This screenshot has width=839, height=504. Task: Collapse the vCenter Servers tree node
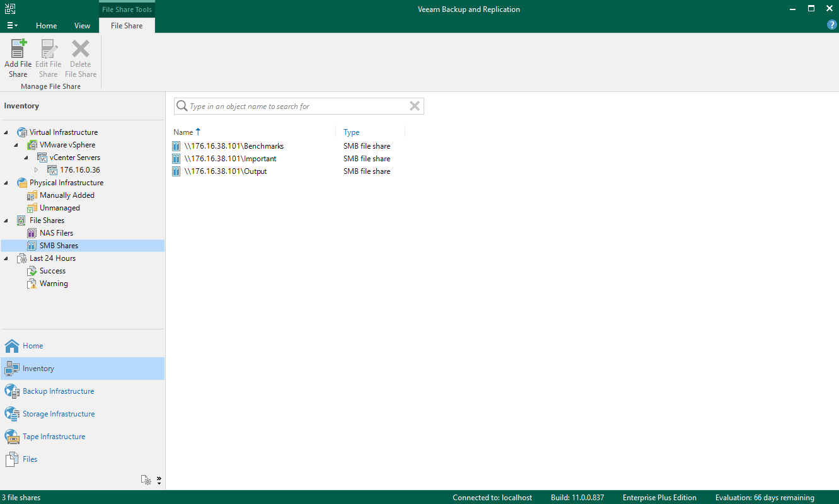click(x=26, y=157)
